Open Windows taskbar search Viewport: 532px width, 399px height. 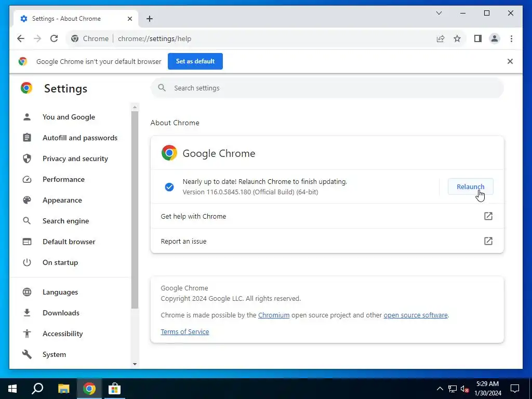point(37,389)
